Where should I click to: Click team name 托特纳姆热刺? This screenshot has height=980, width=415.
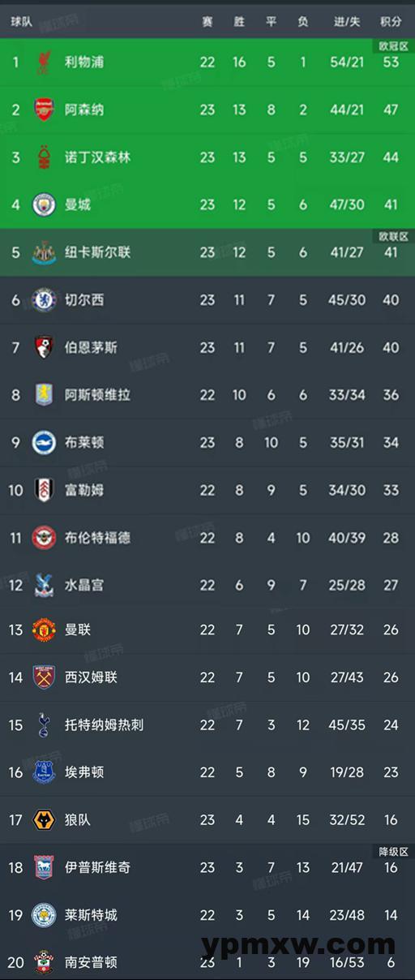tap(104, 724)
